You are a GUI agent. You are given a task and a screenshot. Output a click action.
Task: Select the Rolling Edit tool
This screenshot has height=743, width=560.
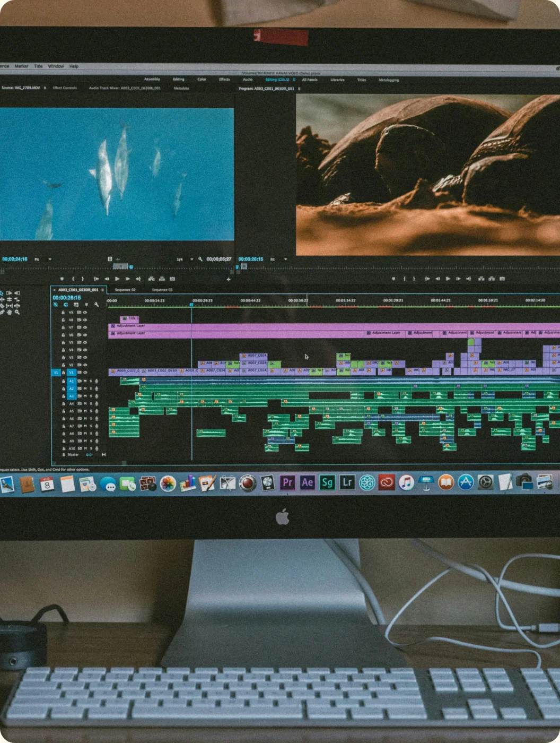9,299
